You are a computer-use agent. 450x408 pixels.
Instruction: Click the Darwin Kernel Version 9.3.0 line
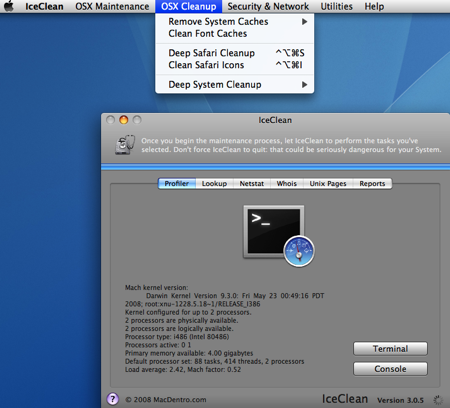click(x=235, y=296)
